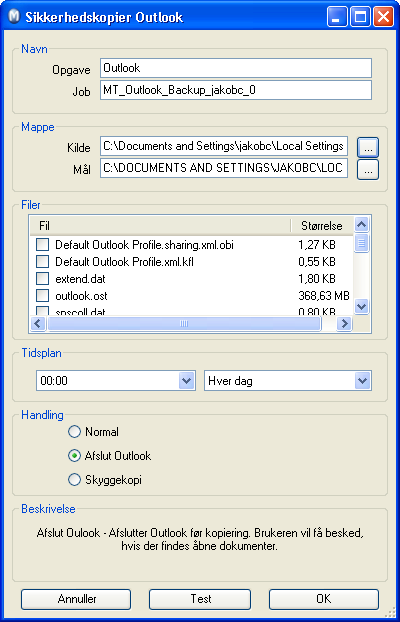Tick the outlook.ost checkbox
400x622 pixels.
coord(42,296)
